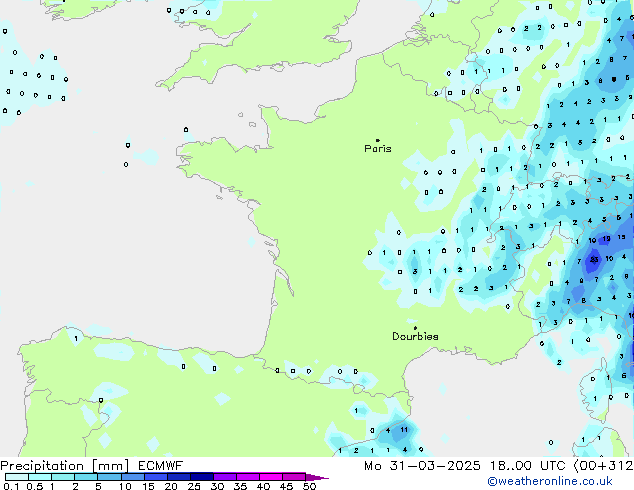Click the 30–35 mm purple legend swatch
Viewport: 634px width, 490px height.
[224, 477]
